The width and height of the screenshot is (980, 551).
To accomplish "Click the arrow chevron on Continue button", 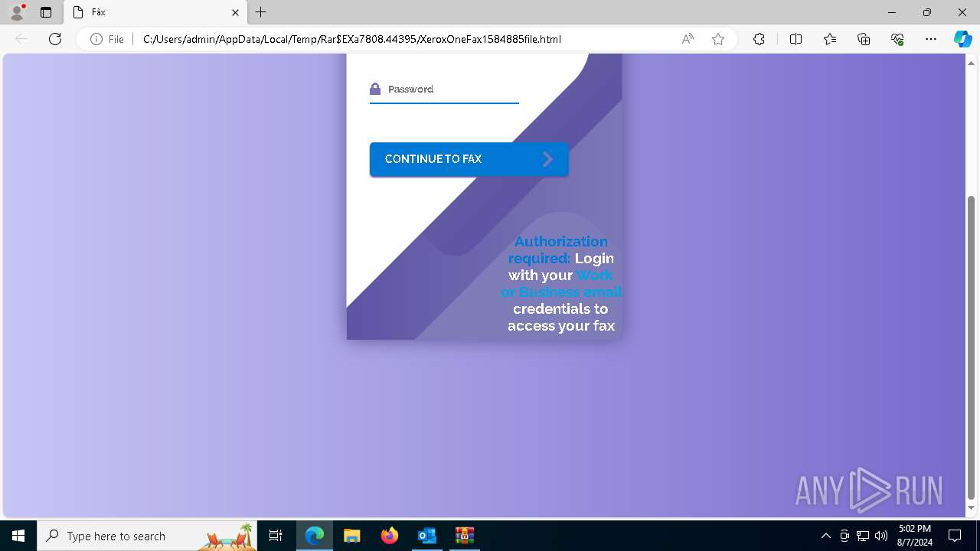I will click(548, 159).
